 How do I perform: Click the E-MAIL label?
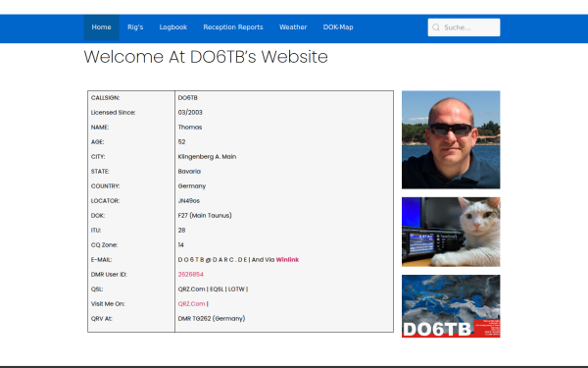tap(101, 259)
